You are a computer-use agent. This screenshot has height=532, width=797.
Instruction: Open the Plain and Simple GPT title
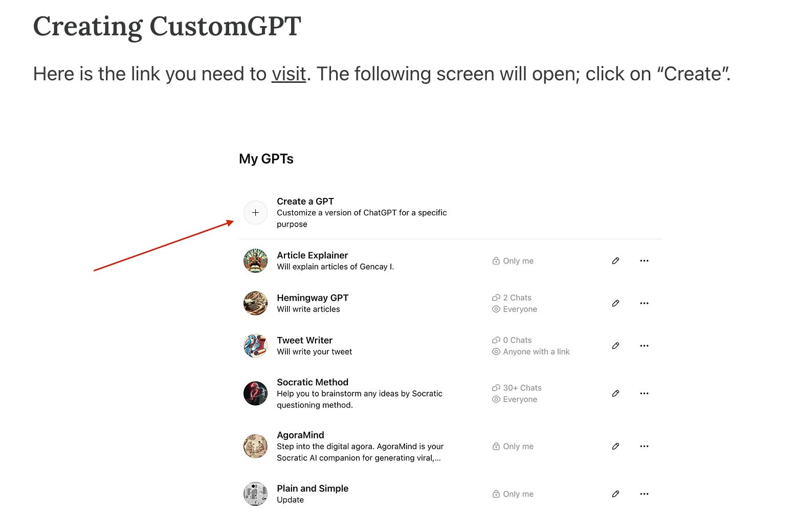coord(313,488)
